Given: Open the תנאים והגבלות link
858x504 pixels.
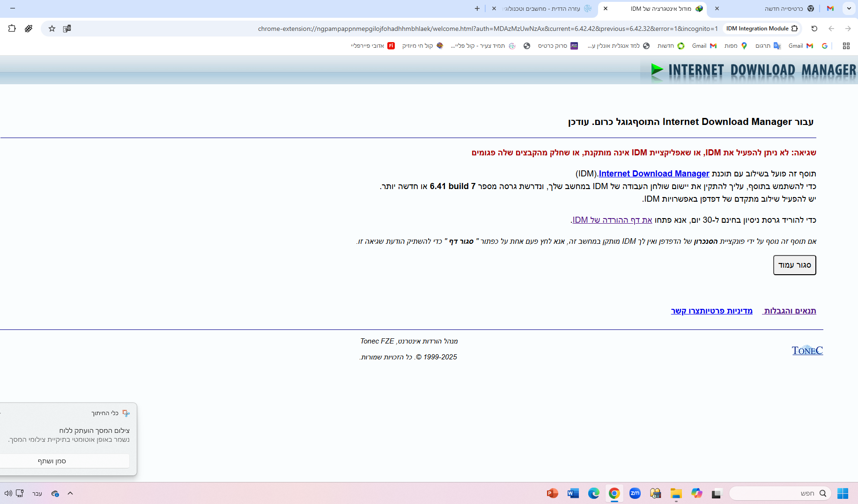Looking at the screenshot, I should 789,311.
